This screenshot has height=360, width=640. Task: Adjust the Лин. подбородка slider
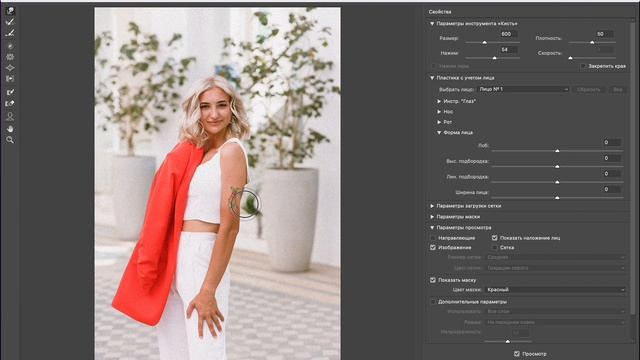coord(557,182)
